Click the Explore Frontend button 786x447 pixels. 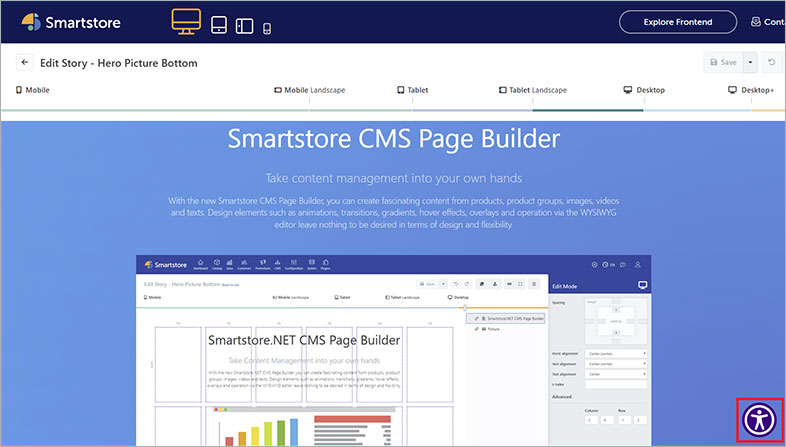tap(678, 22)
